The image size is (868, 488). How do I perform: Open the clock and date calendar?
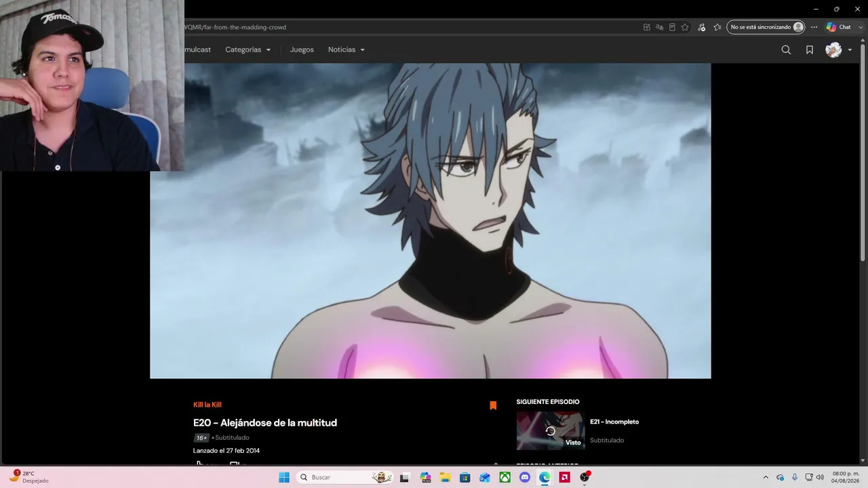click(x=845, y=477)
